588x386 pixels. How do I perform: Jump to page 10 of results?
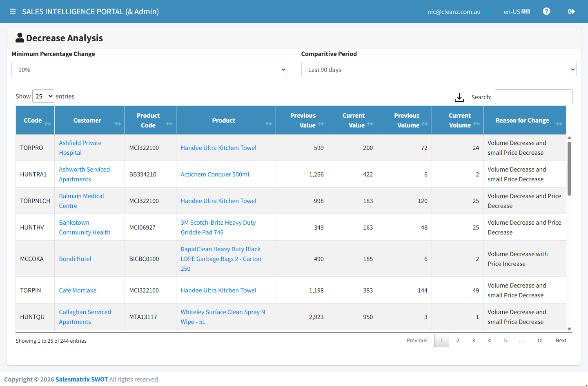540,340
